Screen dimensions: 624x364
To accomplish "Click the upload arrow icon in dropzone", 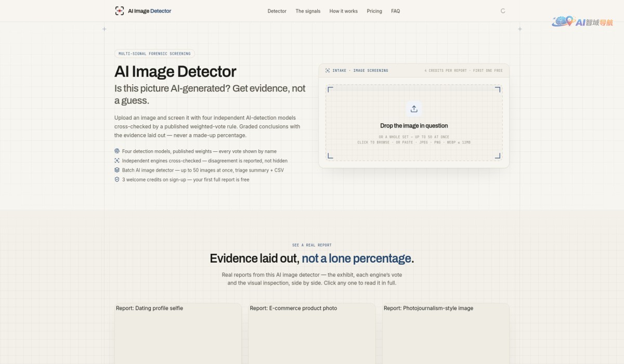I will coord(414,109).
